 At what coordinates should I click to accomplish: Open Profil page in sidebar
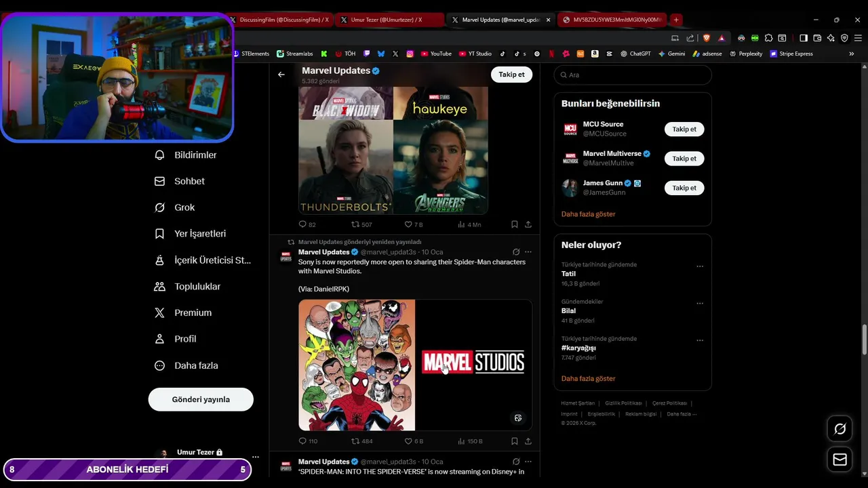pyautogui.click(x=176, y=339)
